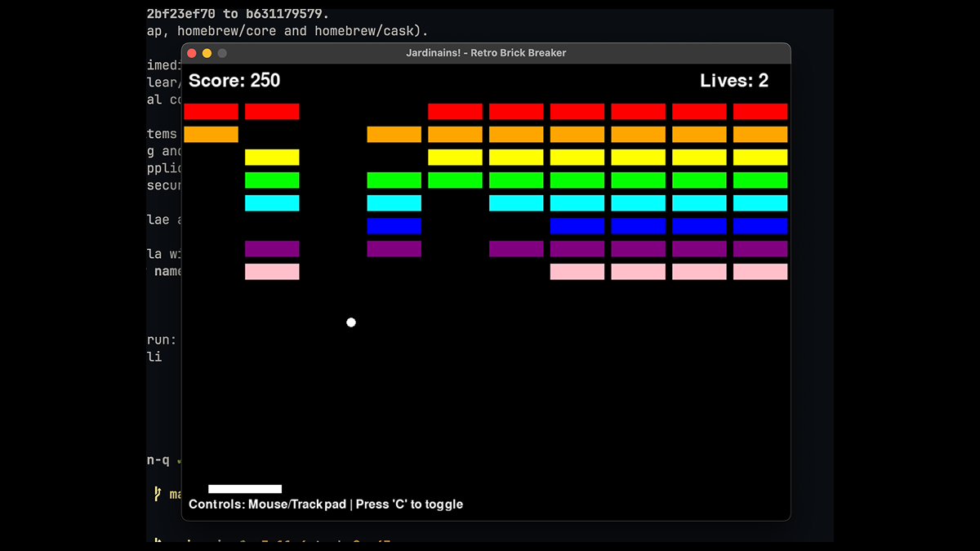
Task: Click the rightmost blue brick
Action: tap(759, 226)
